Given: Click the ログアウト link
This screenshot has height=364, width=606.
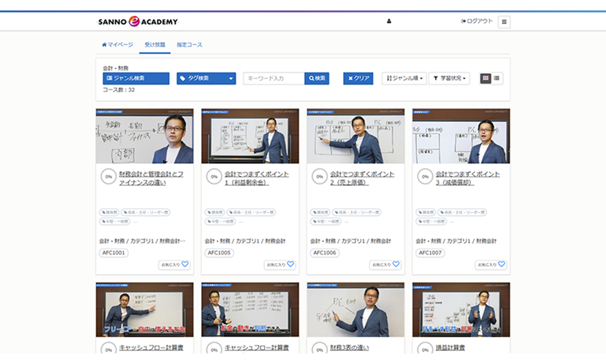Looking at the screenshot, I should coord(477,21).
